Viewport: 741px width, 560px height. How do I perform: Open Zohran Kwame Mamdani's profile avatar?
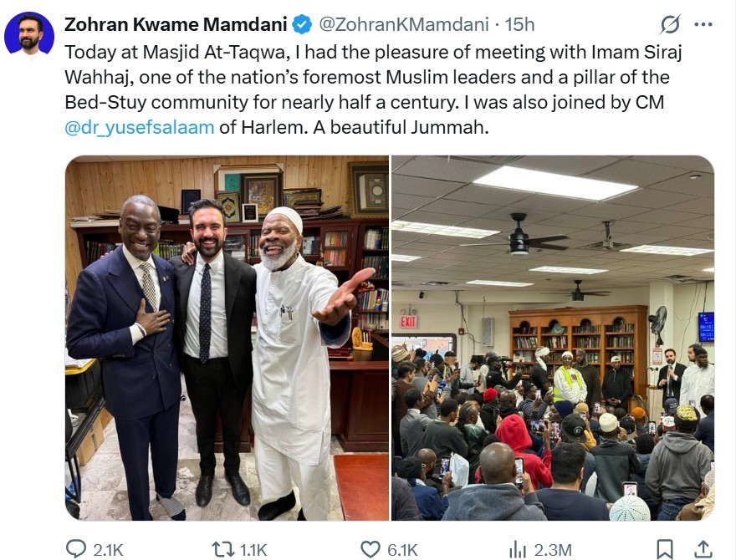coord(29,36)
